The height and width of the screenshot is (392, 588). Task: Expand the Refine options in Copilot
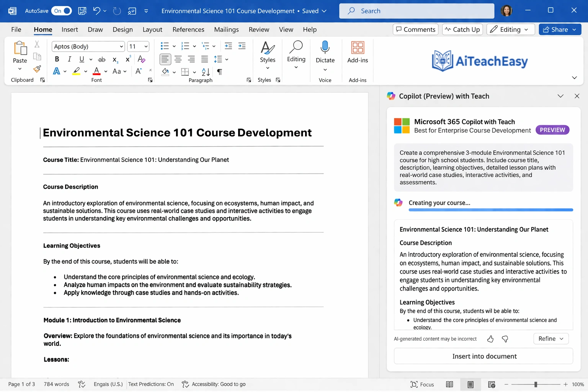[551, 338]
